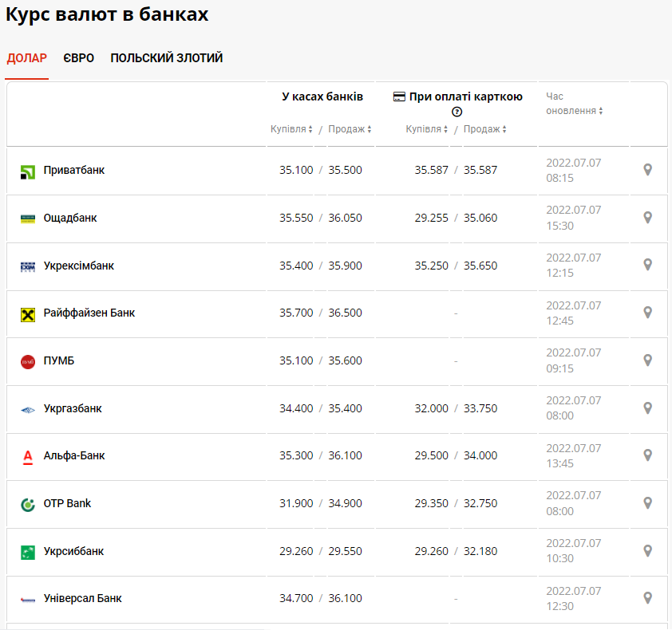The image size is (672, 630).
Task: Open map pin for Укрсиббанк row
Action: (648, 551)
